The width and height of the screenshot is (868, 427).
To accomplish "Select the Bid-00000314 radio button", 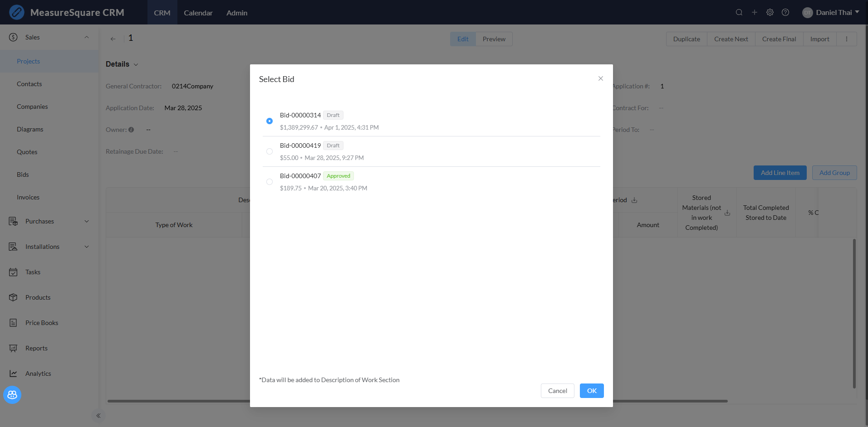I will [270, 121].
